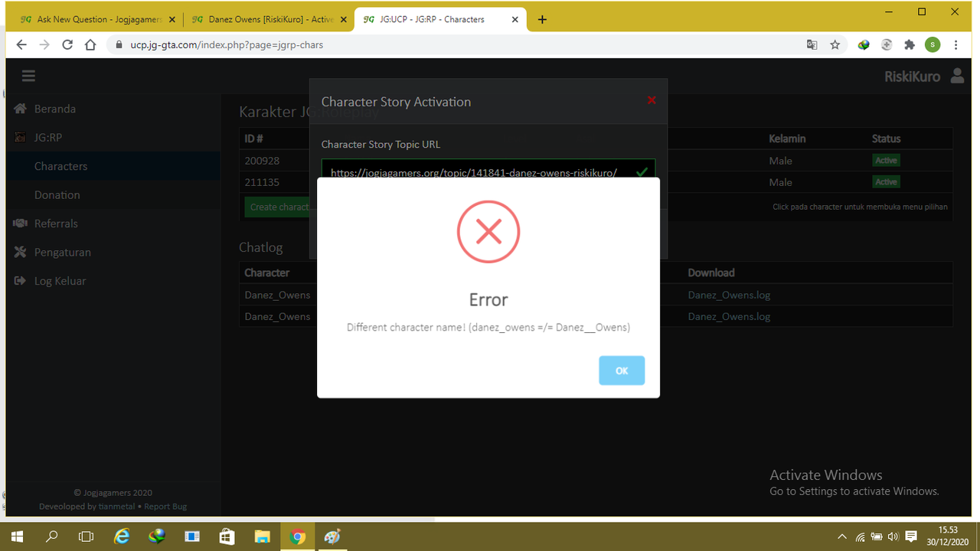Click the Kelamin column header
This screenshot has width=980, height=551.
tap(787, 139)
